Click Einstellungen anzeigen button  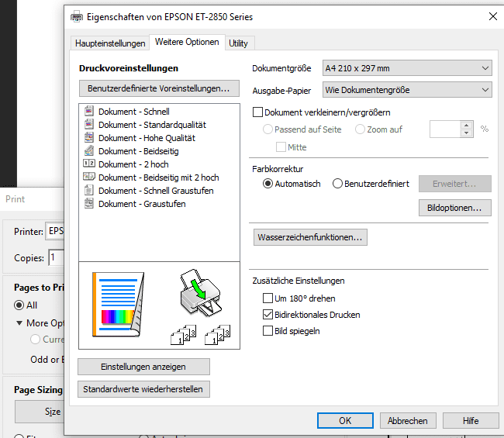tap(143, 367)
